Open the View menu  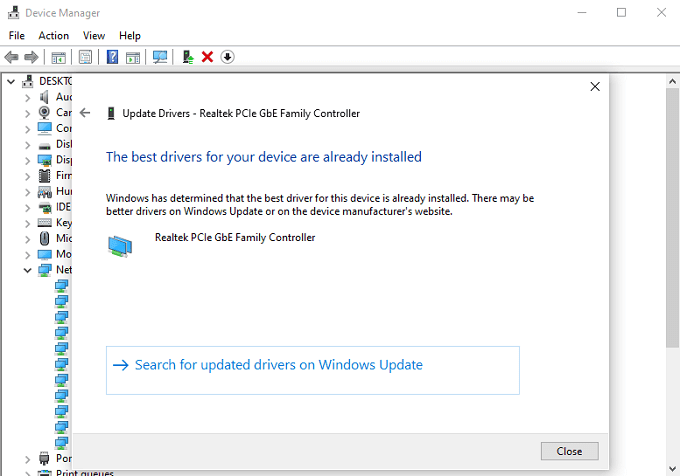[x=94, y=36]
